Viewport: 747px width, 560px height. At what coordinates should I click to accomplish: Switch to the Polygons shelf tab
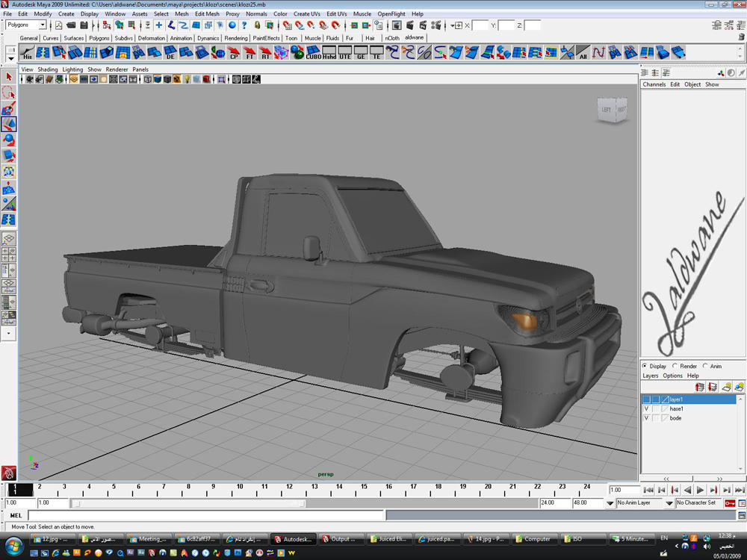coord(99,38)
